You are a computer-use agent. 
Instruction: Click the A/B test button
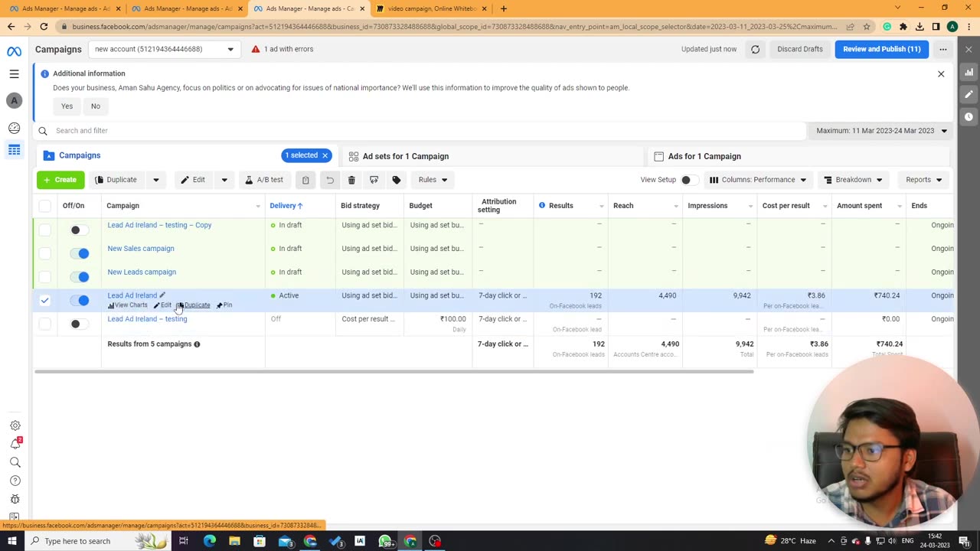coord(264,180)
